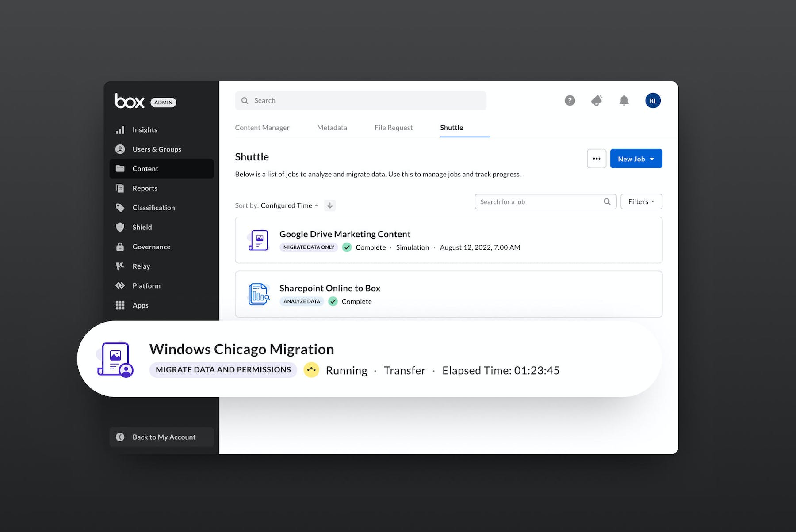Click the Search for a job field

[540, 202]
